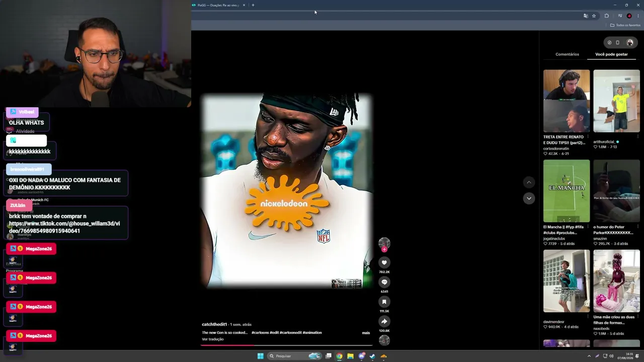
Task: Switch to the Comentários tab
Action: point(567,54)
